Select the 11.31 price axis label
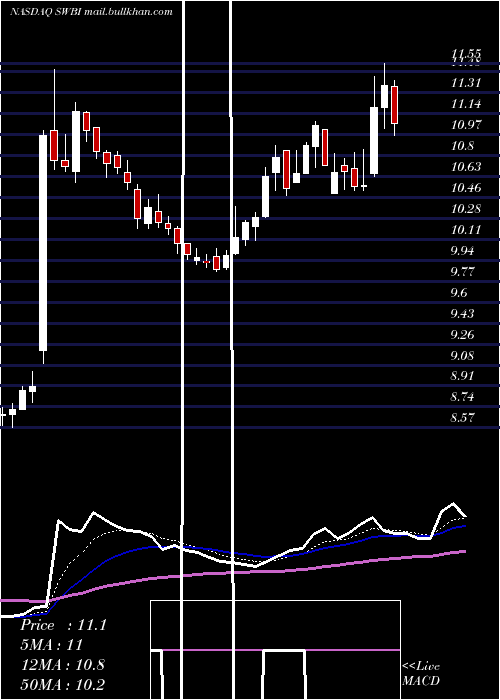Image resolution: width=500 pixels, height=700 pixels. point(466,83)
